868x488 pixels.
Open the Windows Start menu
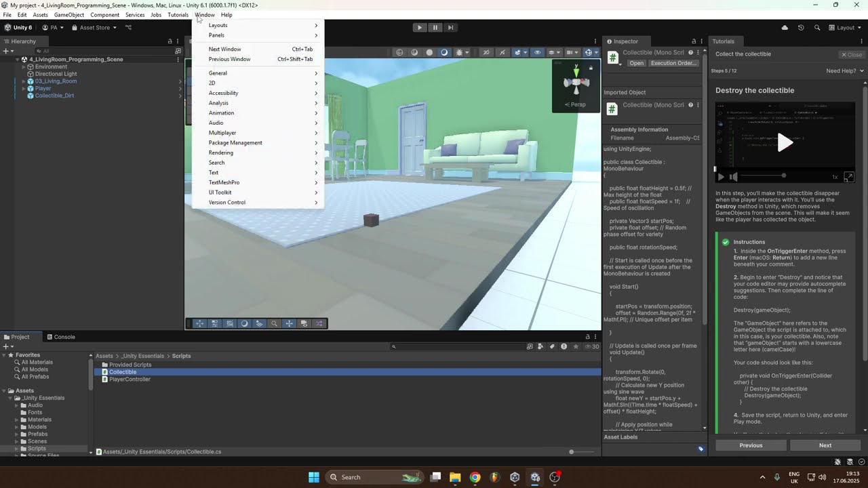[314, 477]
